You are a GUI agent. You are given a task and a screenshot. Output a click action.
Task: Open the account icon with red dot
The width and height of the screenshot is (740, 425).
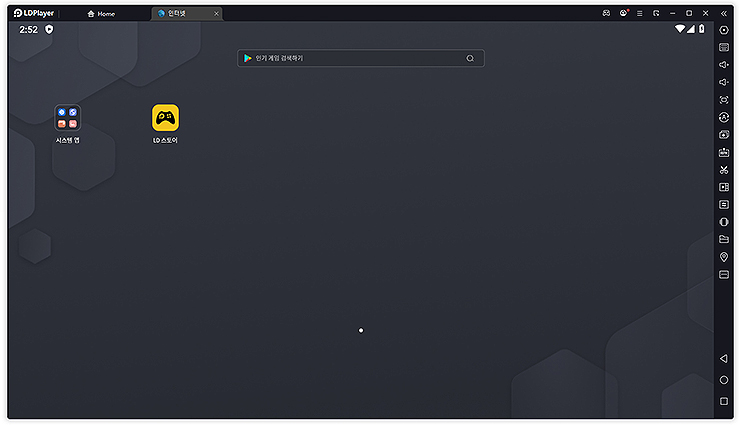click(623, 13)
